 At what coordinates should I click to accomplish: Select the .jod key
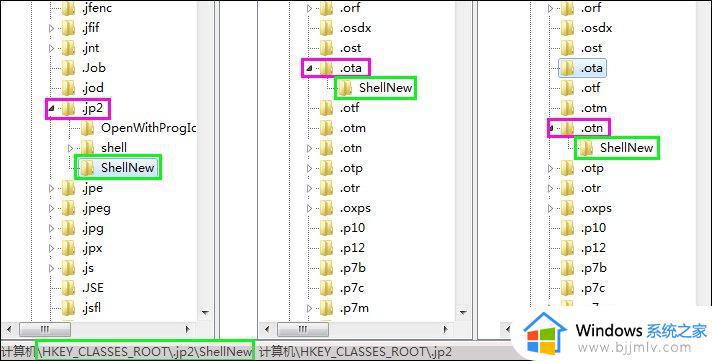(93, 88)
